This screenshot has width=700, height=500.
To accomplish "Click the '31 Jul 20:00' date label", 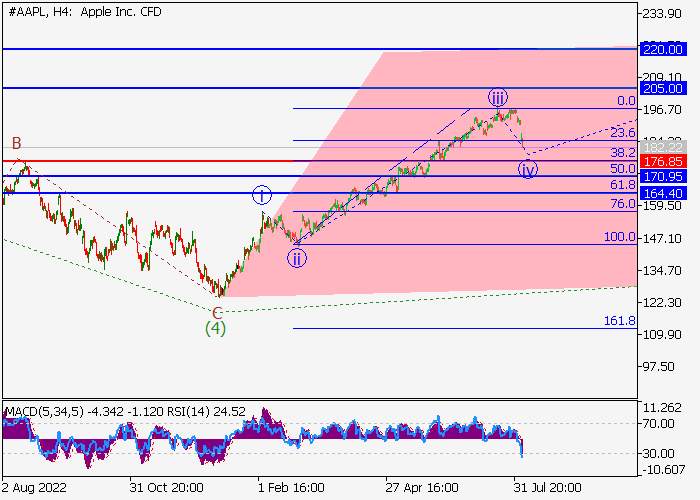I will coord(547,488).
